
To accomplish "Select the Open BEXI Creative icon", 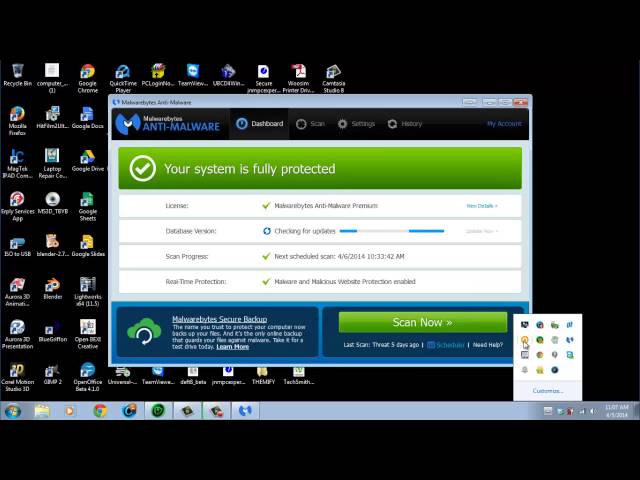I will (x=88, y=334).
